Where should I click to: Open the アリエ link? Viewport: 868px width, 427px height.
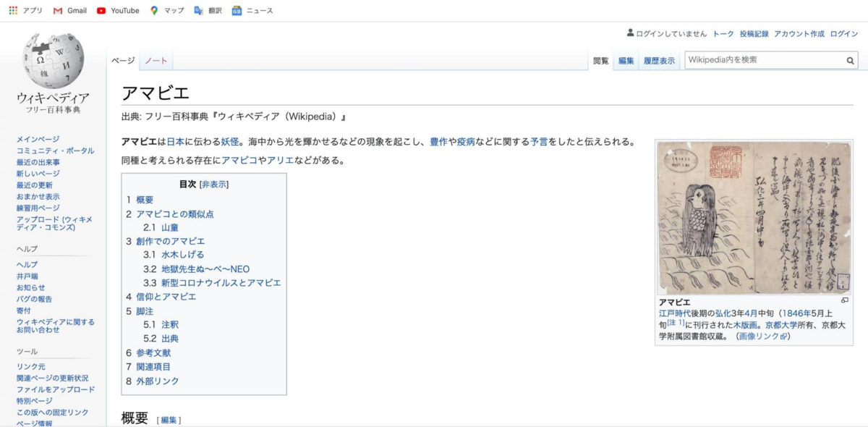280,160
